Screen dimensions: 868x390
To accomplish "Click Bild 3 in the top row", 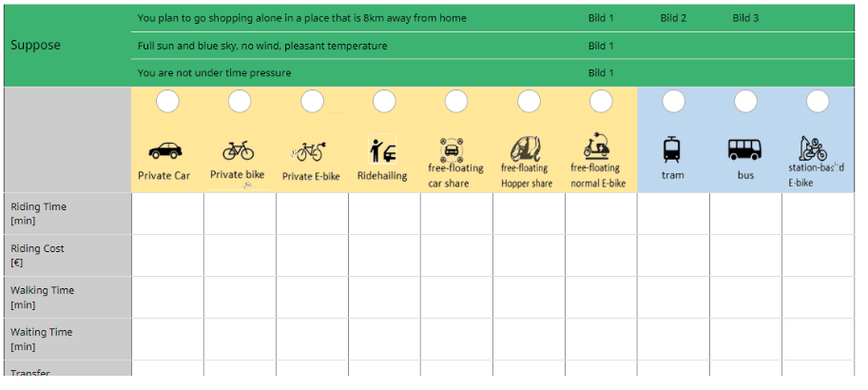I will [745, 18].
